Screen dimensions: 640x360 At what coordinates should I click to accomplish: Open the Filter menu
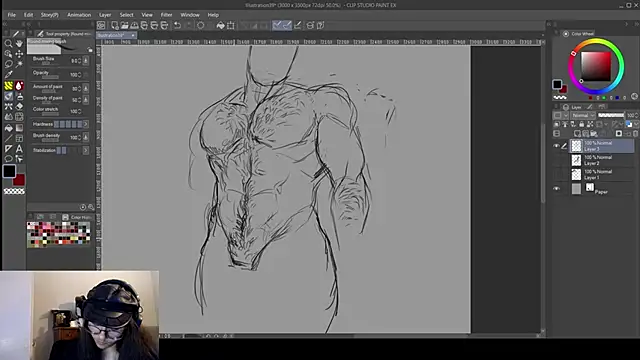click(x=166, y=15)
